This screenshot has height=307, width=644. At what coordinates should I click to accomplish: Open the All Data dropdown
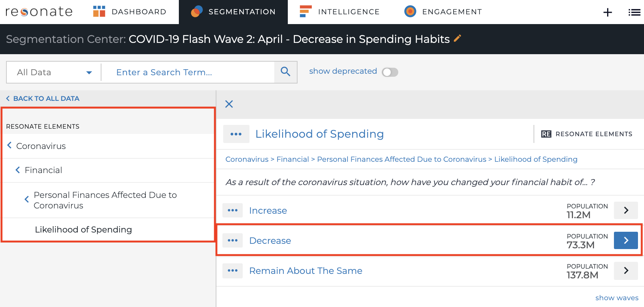tap(54, 72)
